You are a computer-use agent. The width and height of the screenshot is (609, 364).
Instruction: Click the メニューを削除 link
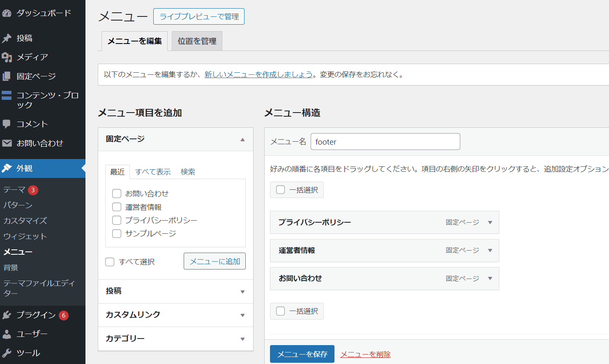point(365,354)
